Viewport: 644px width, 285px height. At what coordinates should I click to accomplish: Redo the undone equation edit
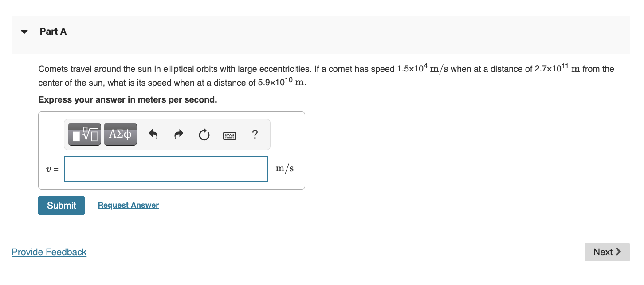(x=179, y=134)
